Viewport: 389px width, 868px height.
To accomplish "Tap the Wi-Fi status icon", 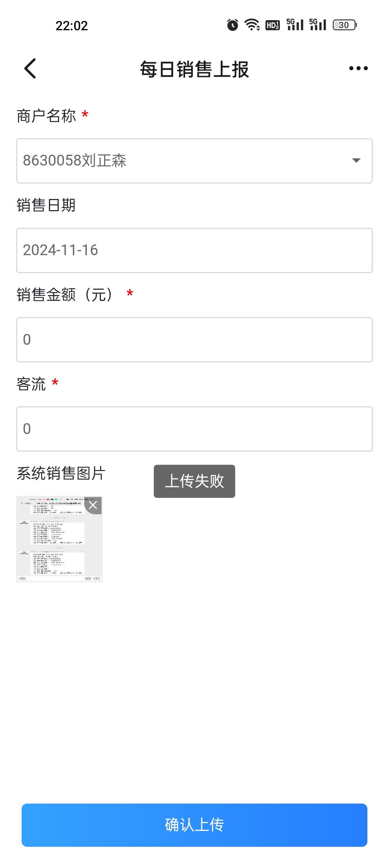I will point(252,25).
